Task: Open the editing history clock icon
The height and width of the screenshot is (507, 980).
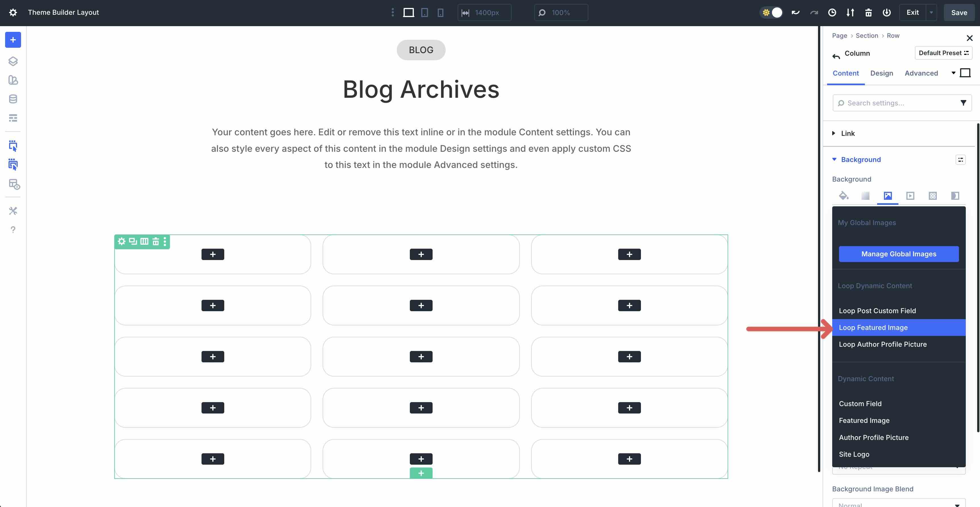Action: [x=832, y=12]
